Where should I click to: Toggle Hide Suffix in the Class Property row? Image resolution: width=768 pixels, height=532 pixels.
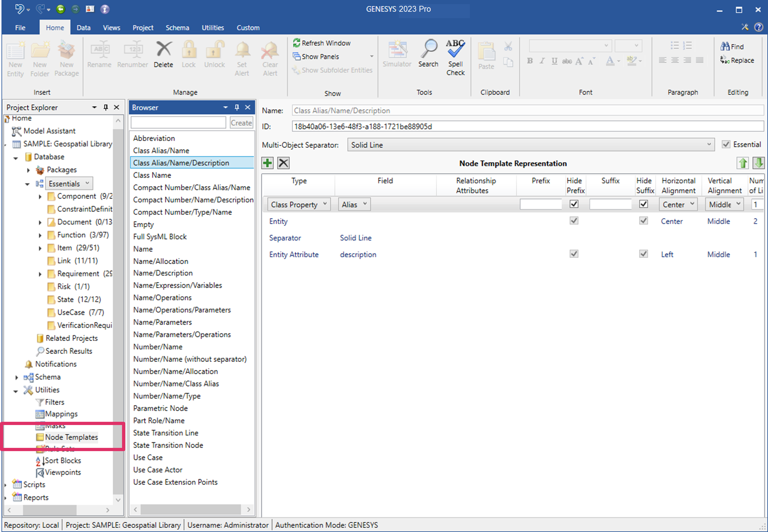[x=644, y=204]
